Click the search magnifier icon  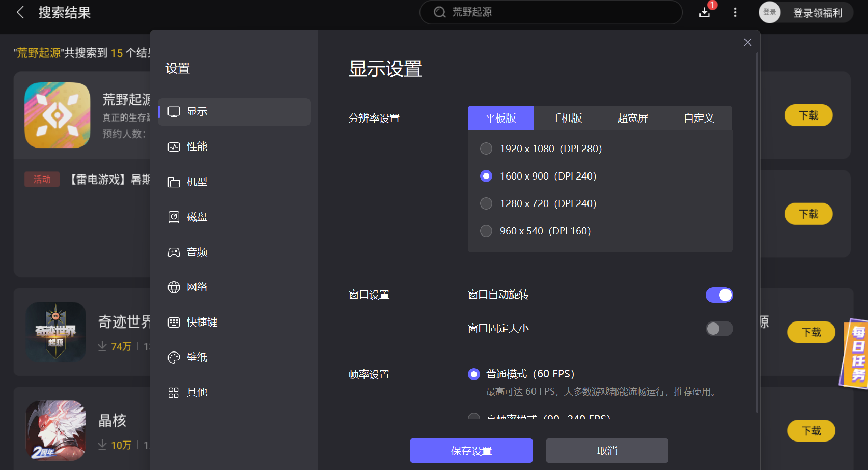coord(439,12)
